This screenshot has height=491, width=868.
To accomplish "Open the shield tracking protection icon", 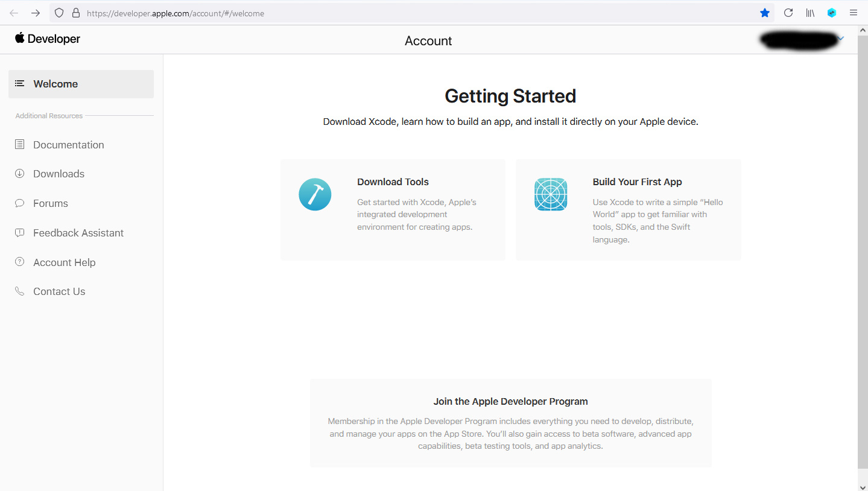I will click(59, 13).
